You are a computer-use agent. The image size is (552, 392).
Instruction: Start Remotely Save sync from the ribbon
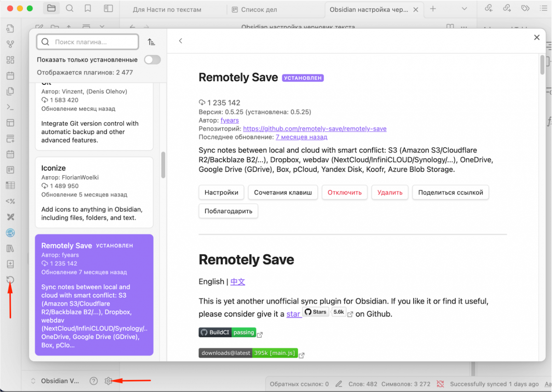[x=10, y=280]
